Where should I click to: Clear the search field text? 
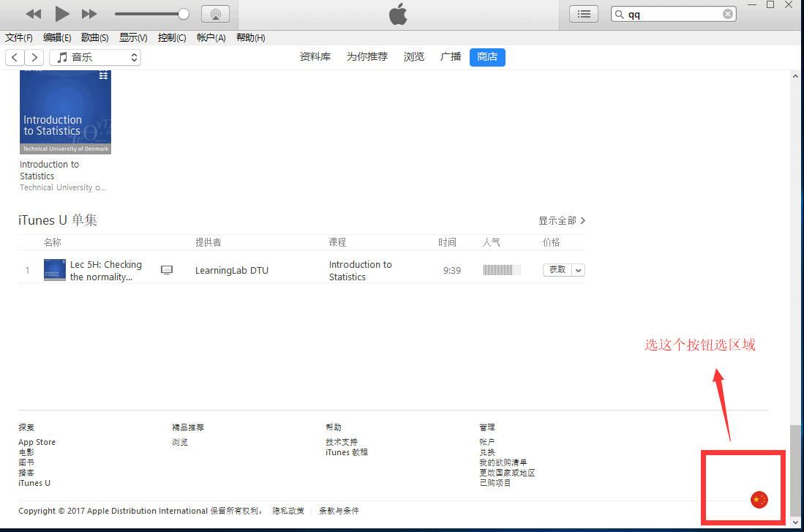pyautogui.click(x=728, y=14)
